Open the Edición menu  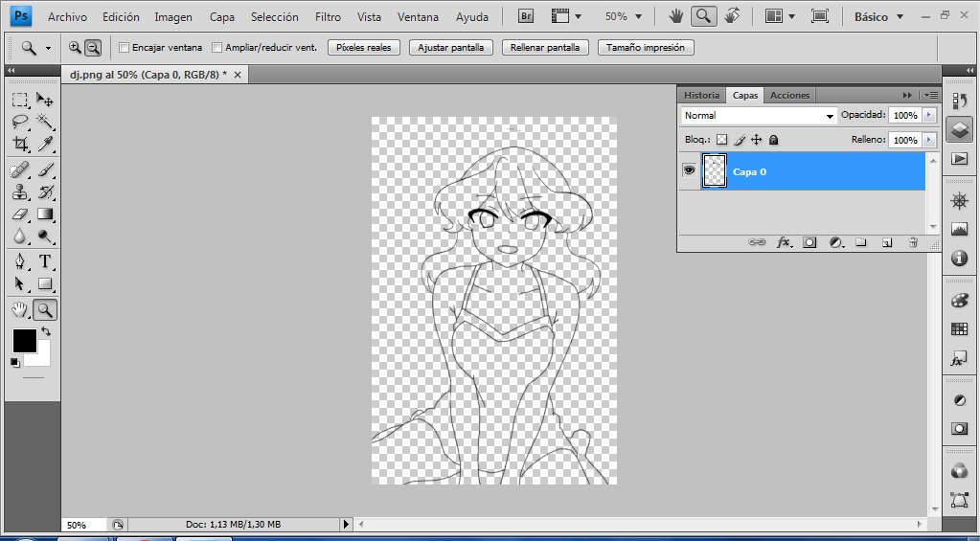click(121, 17)
